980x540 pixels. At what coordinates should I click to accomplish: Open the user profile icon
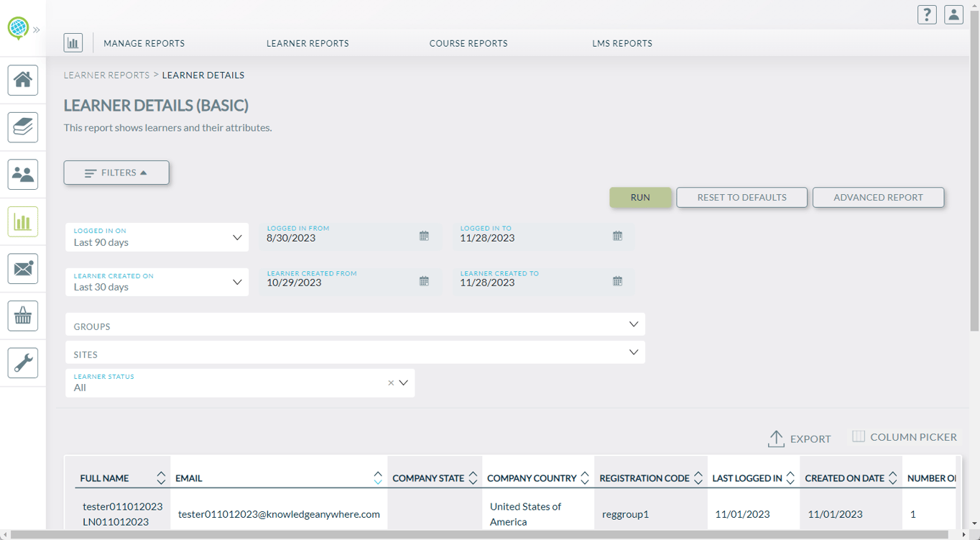953,14
